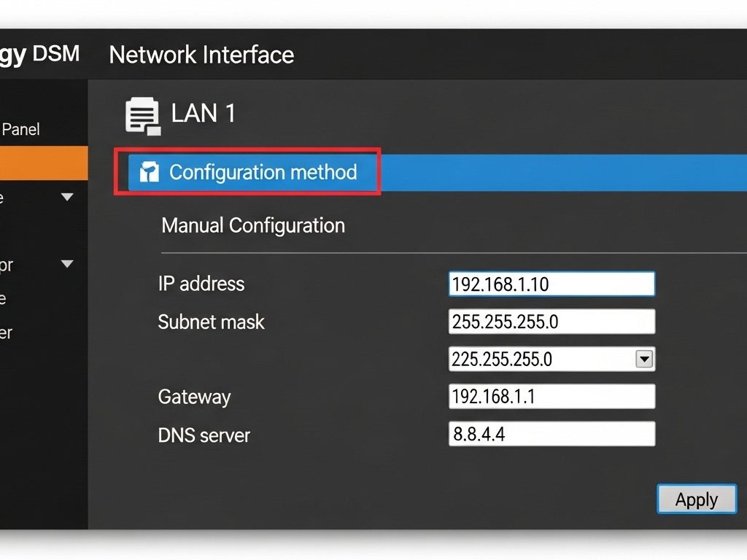Open the Panel item in sidebar
Image resolution: width=747 pixels, height=560 pixels.
[x=20, y=130]
